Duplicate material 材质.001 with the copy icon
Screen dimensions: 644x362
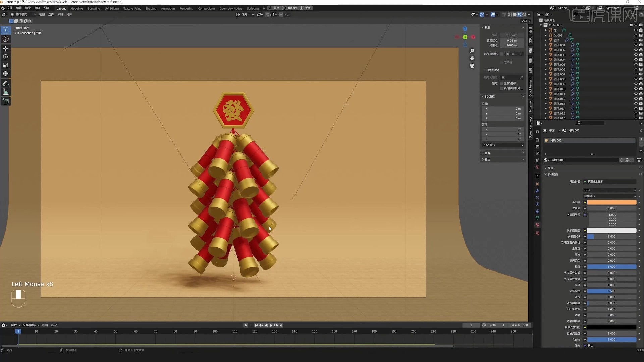tap(626, 160)
